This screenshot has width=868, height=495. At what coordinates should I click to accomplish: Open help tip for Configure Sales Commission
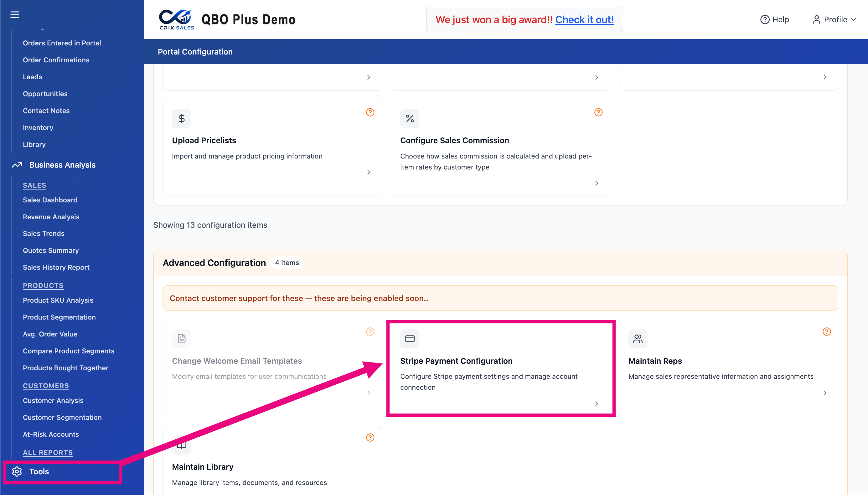coord(598,112)
